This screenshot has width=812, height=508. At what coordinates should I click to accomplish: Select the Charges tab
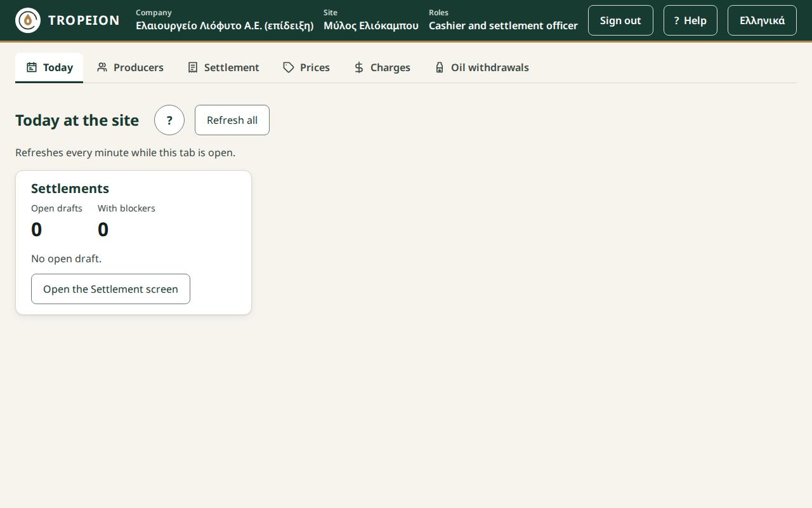point(382,67)
